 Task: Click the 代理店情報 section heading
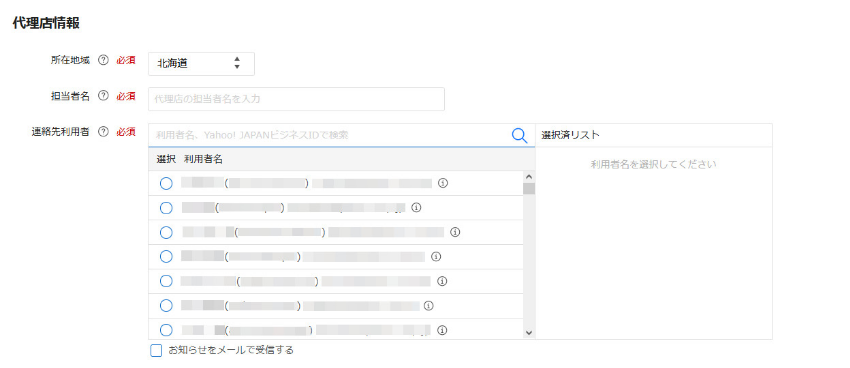46,23
